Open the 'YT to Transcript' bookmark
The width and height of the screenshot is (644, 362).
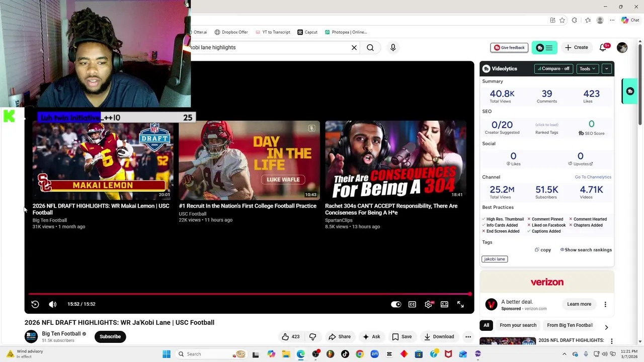click(272, 32)
